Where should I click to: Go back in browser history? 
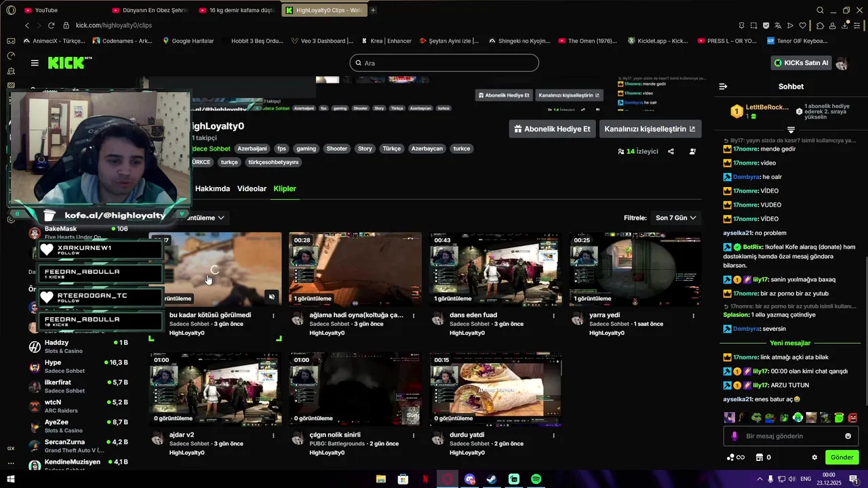27,25
